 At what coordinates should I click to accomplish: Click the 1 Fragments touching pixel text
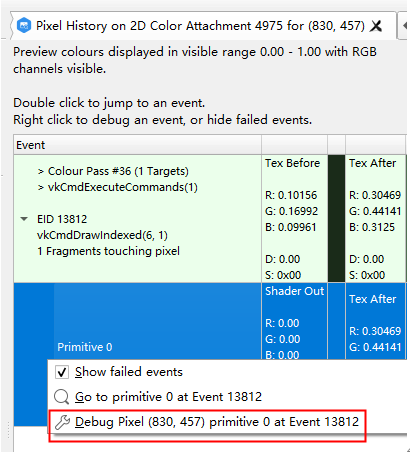click(108, 251)
